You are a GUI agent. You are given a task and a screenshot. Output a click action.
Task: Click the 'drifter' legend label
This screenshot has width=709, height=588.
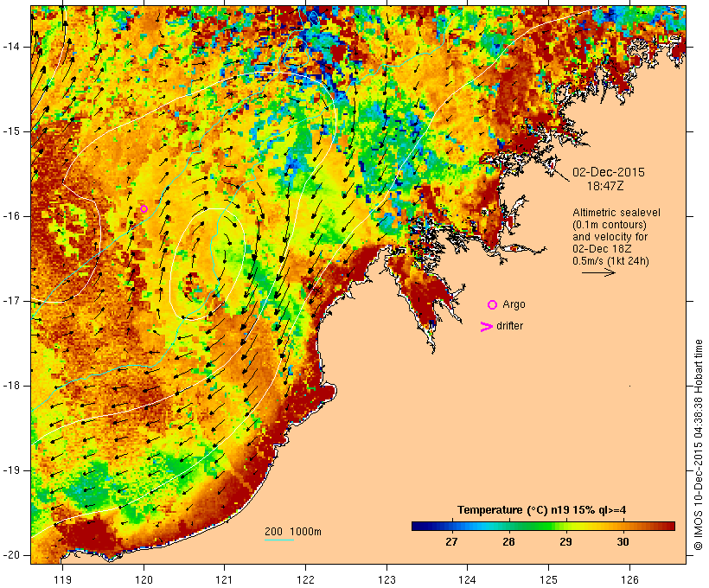coord(509,326)
